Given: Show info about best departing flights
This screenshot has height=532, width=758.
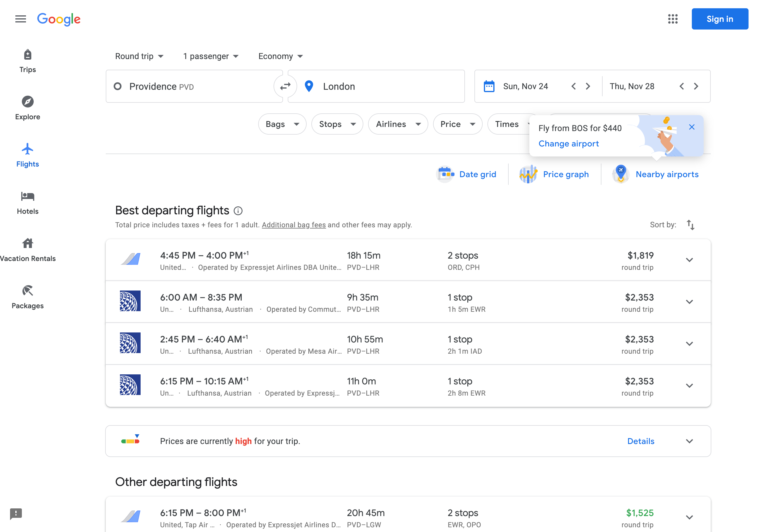Looking at the screenshot, I should pyautogui.click(x=238, y=210).
